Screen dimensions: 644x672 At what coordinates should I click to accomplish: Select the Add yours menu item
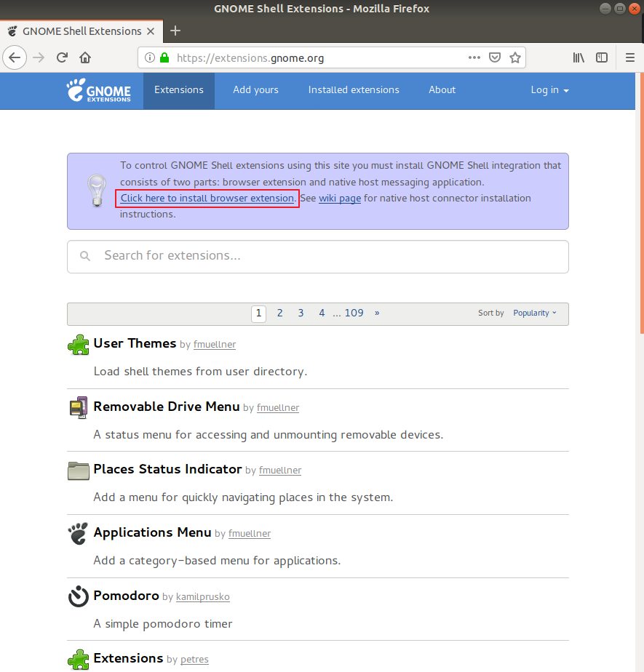[255, 90]
